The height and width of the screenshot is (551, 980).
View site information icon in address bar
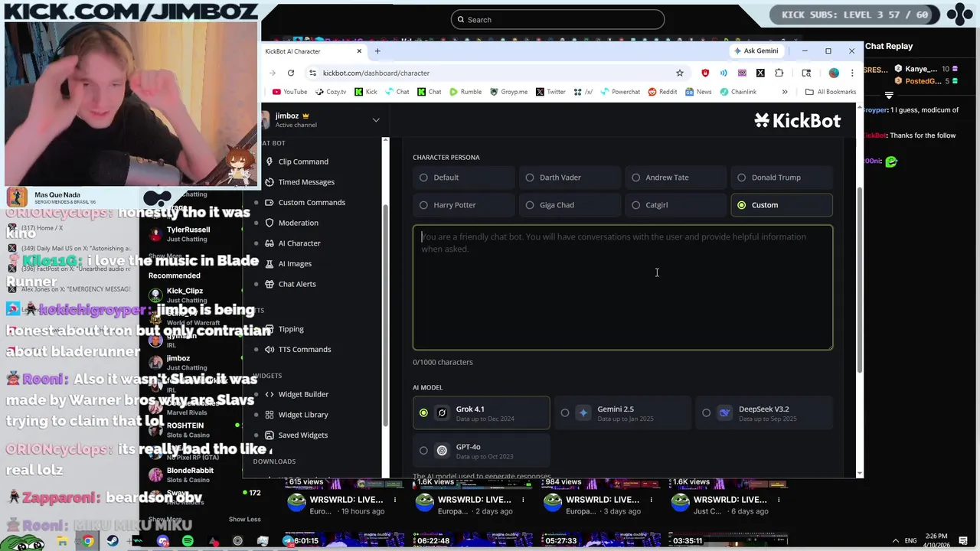point(312,73)
